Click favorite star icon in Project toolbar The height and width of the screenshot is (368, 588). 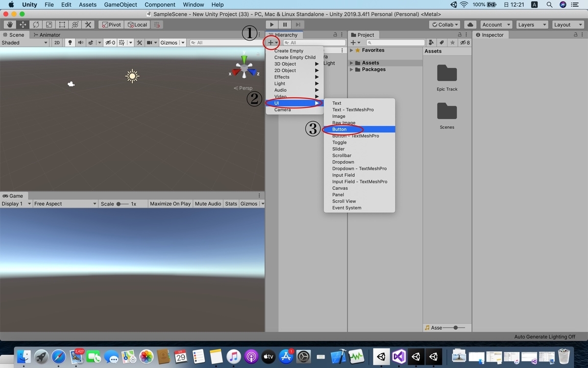[452, 43]
